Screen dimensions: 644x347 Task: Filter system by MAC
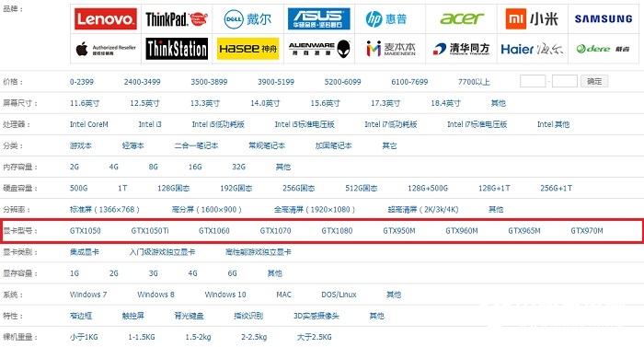click(283, 295)
